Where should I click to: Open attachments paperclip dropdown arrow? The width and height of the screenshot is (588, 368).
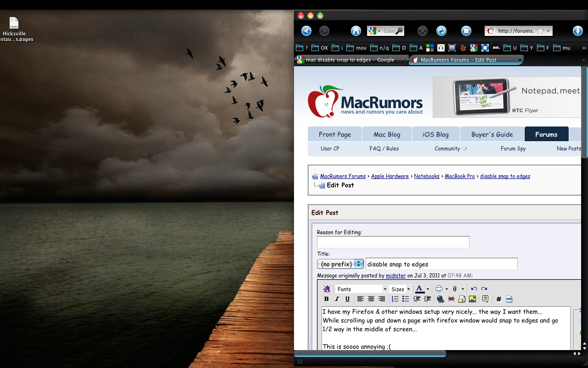(463, 289)
